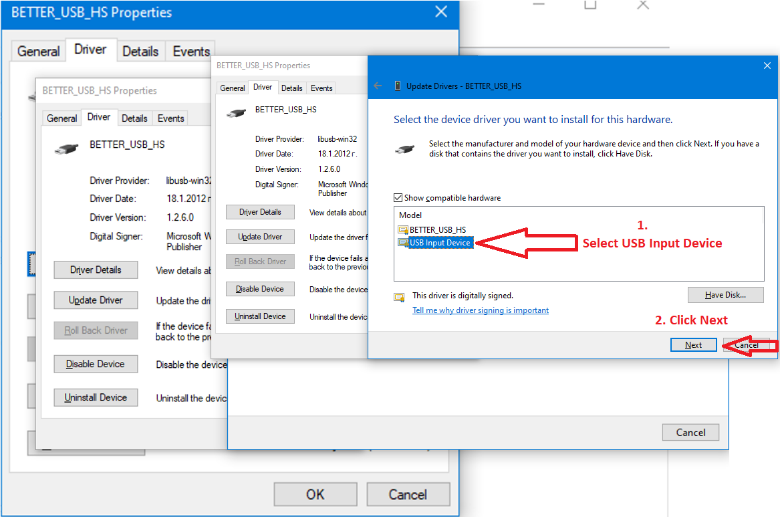Open Driver tab in middle Properties window
This screenshot has width=780, height=517.
pos(263,87)
